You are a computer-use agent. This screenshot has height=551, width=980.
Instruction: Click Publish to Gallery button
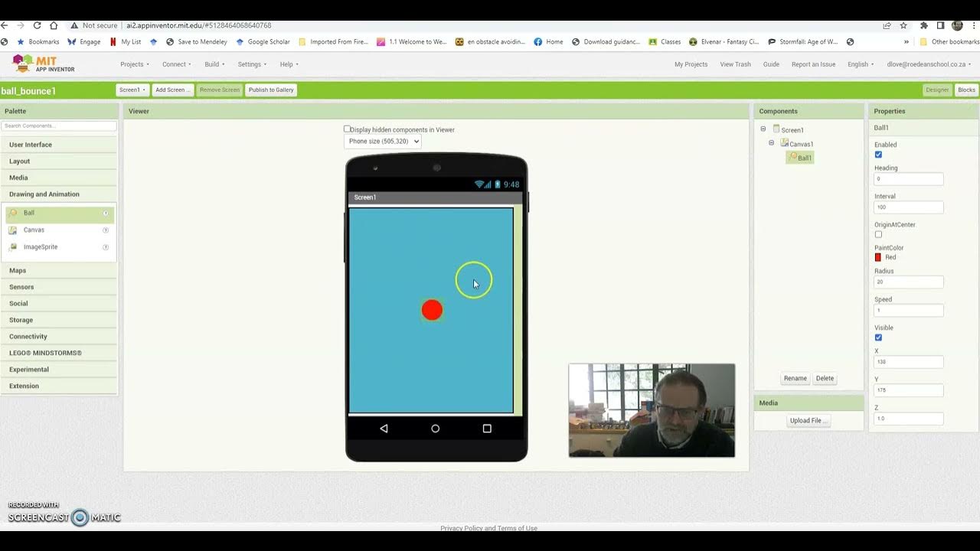coord(271,90)
